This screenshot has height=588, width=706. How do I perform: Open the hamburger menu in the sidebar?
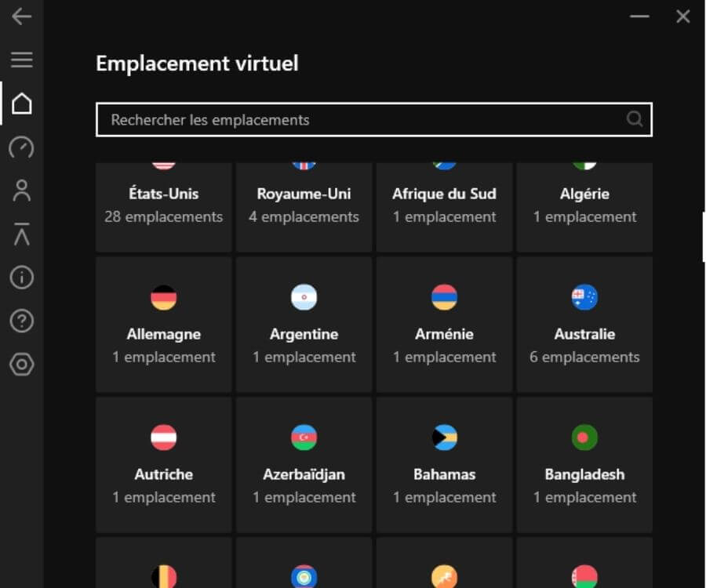22,60
